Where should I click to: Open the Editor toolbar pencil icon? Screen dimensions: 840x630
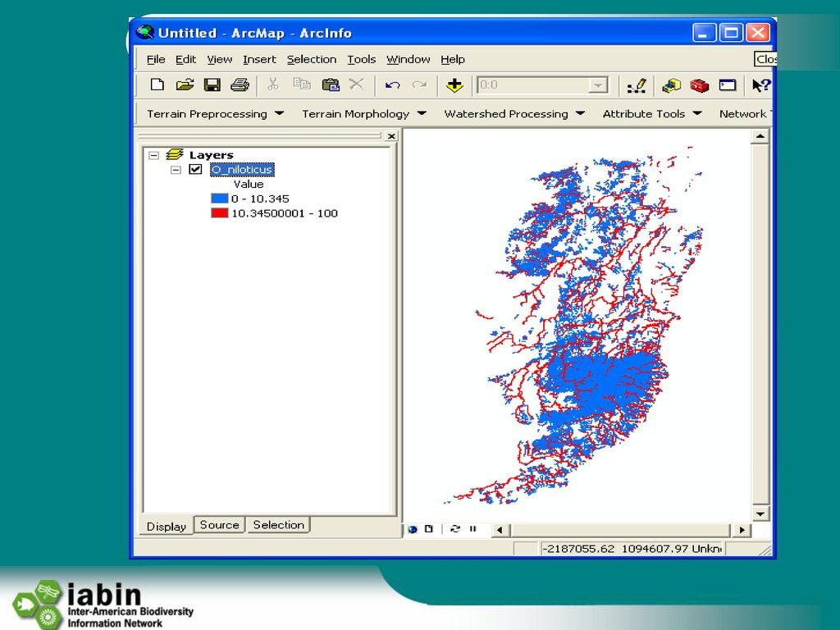(x=637, y=85)
